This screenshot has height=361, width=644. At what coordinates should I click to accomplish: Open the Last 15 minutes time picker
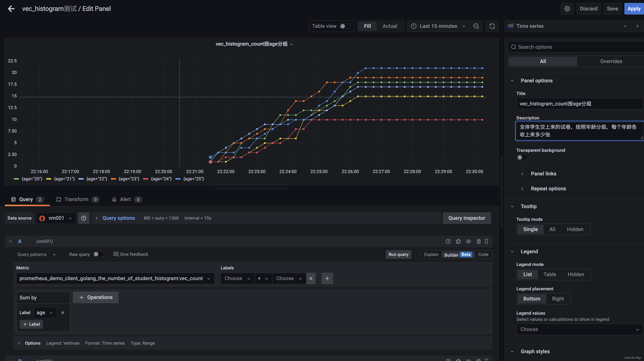tap(438, 26)
